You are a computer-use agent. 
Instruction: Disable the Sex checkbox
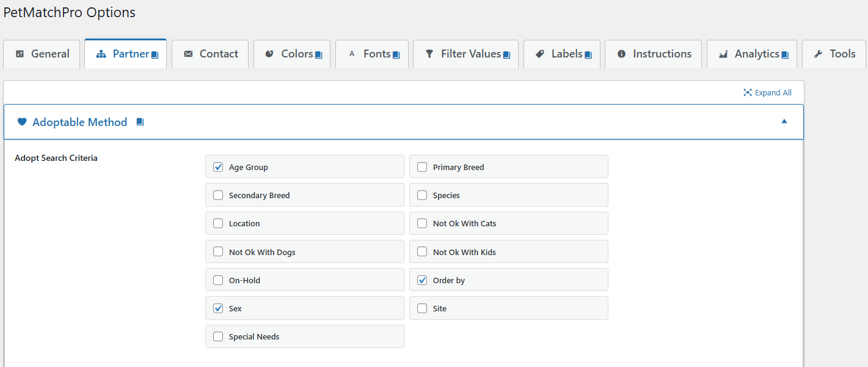(x=218, y=308)
